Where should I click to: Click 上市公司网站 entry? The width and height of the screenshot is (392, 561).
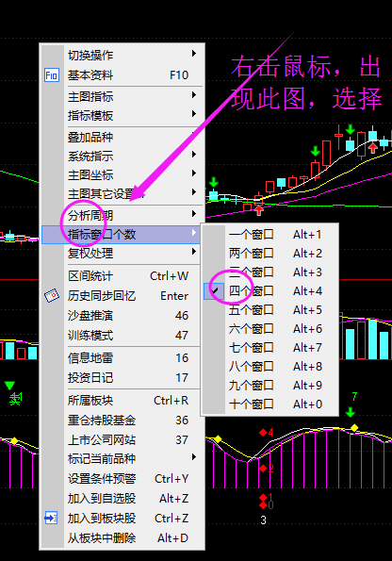[122, 439]
